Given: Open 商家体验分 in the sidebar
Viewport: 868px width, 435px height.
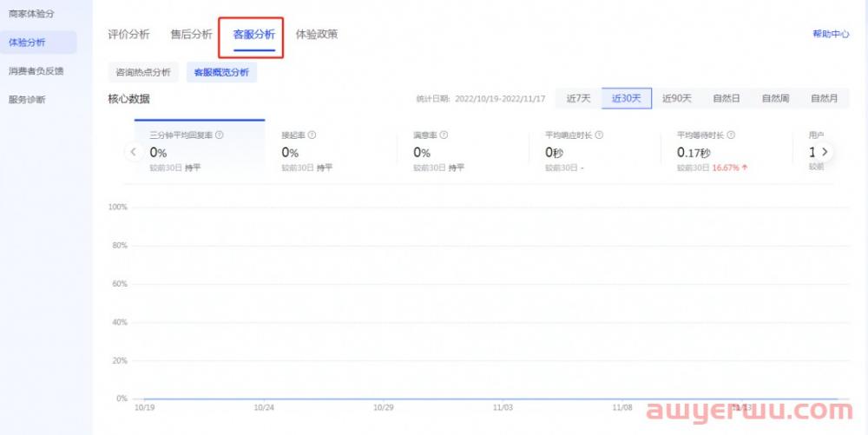Looking at the screenshot, I should 31,14.
